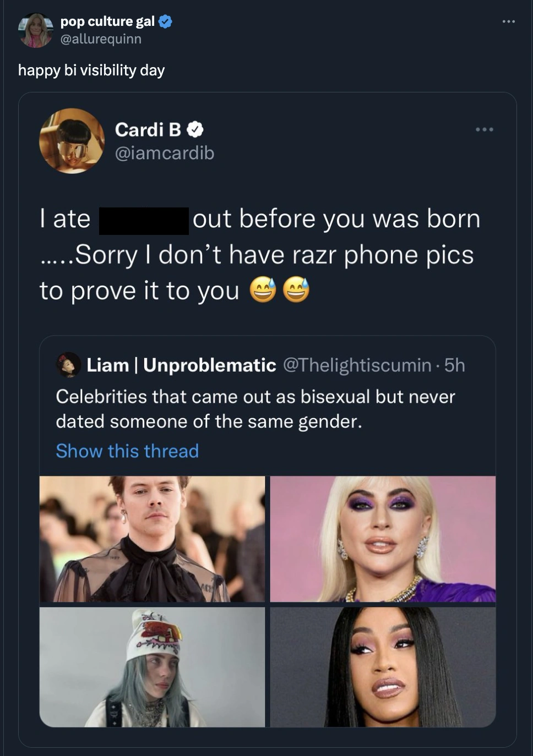The height and width of the screenshot is (756, 533).
Task: Click the Show this thread link
Action: 127,451
